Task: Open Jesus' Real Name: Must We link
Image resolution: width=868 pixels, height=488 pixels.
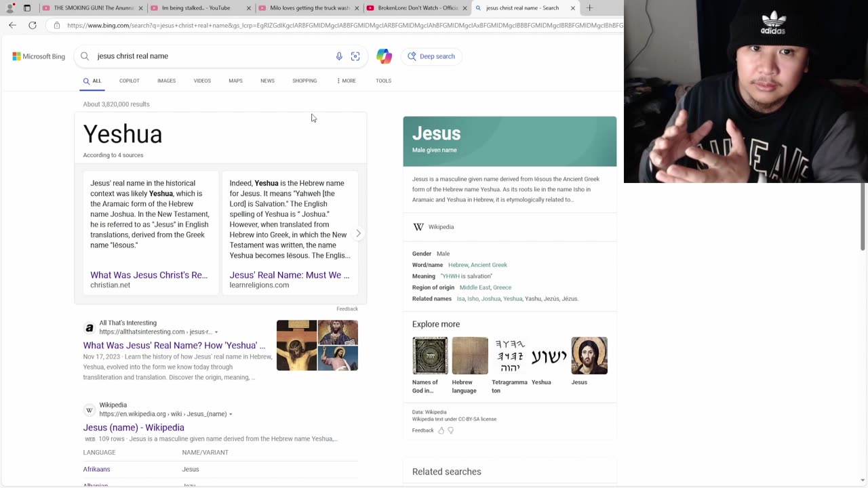Action: (x=290, y=275)
